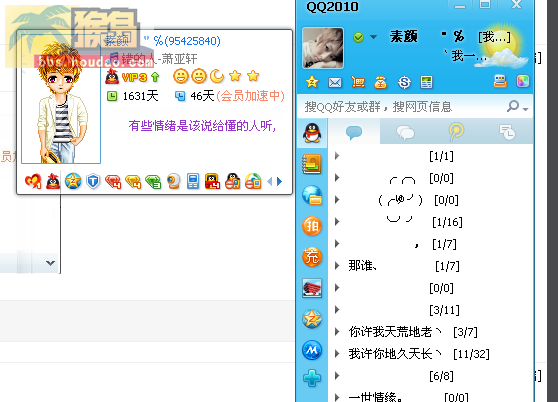Click the green diamond icon in card
Image resolution: width=558 pixels, height=402 pixels.
153,181
